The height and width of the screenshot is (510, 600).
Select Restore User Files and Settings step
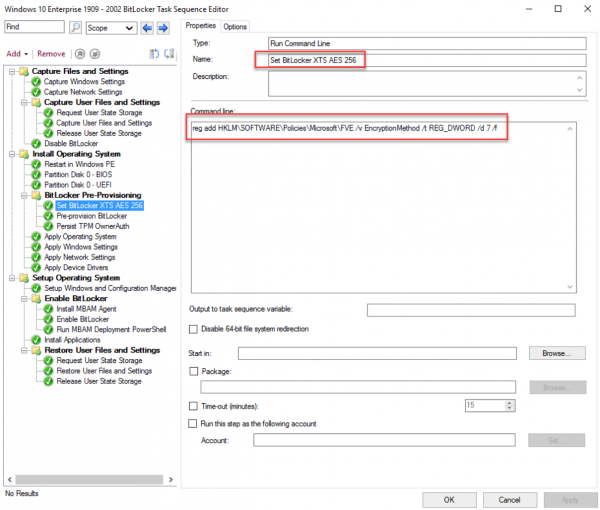[x=104, y=371]
